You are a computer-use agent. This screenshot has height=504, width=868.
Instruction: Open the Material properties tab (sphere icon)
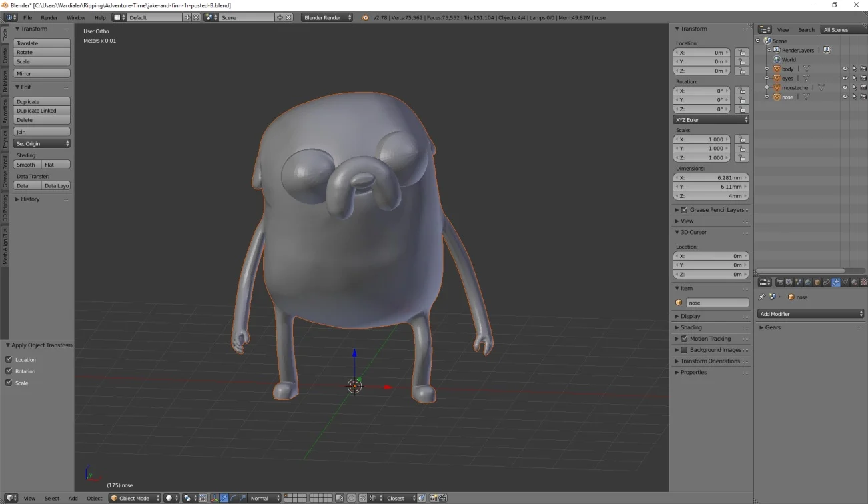[855, 283]
